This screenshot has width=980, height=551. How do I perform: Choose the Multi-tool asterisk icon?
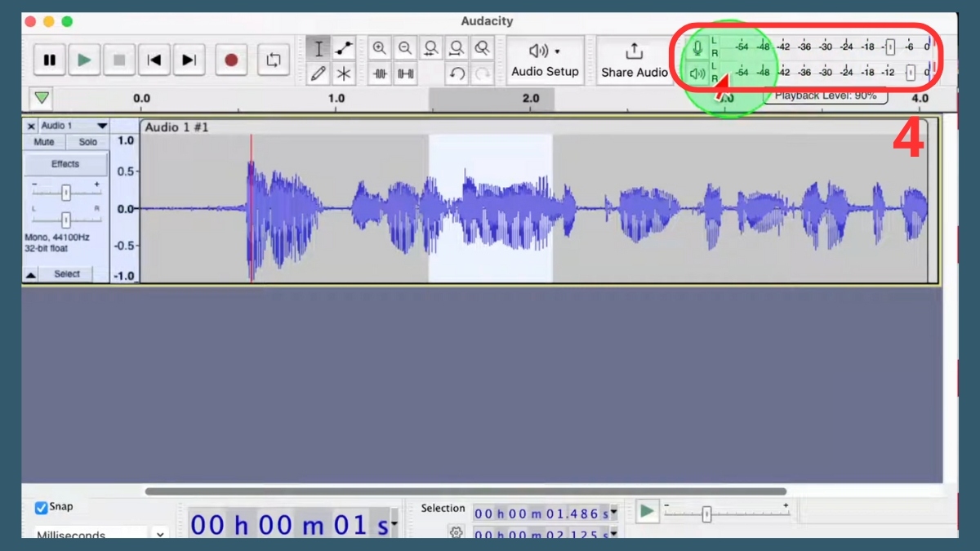tap(344, 74)
